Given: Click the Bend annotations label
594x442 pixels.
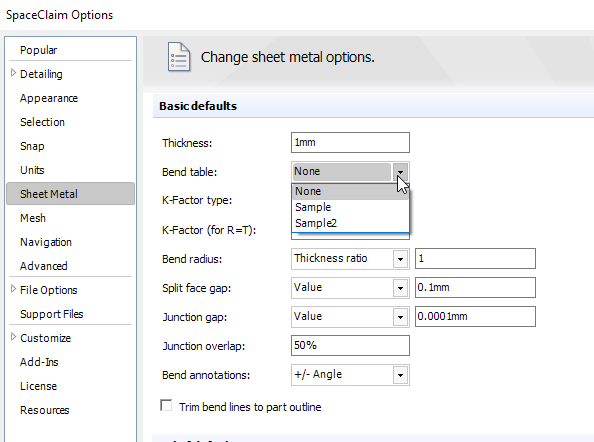Looking at the screenshot, I should 206,375.
